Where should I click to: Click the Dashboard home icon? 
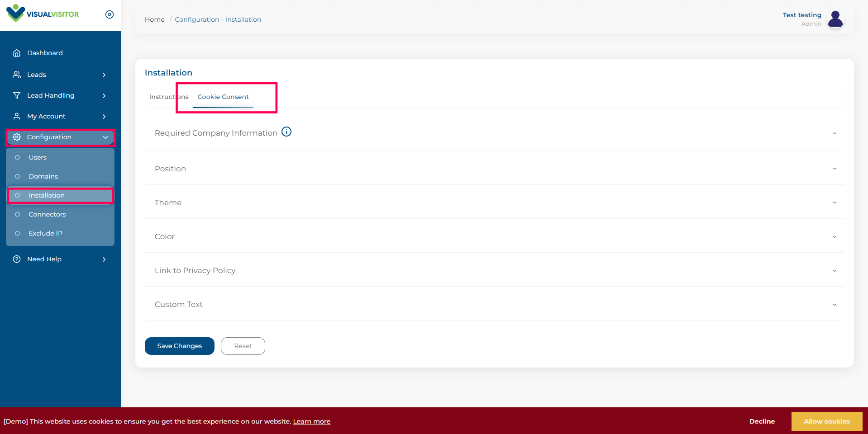(x=17, y=53)
